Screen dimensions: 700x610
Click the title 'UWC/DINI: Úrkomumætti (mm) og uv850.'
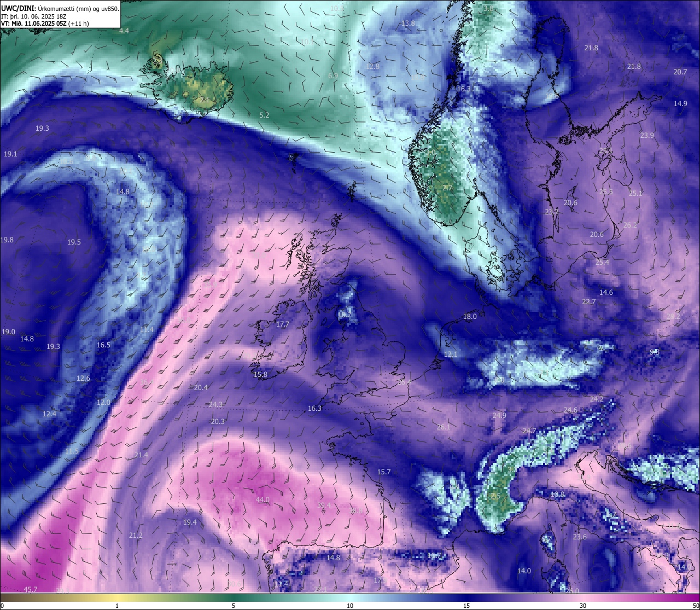(x=60, y=8)
